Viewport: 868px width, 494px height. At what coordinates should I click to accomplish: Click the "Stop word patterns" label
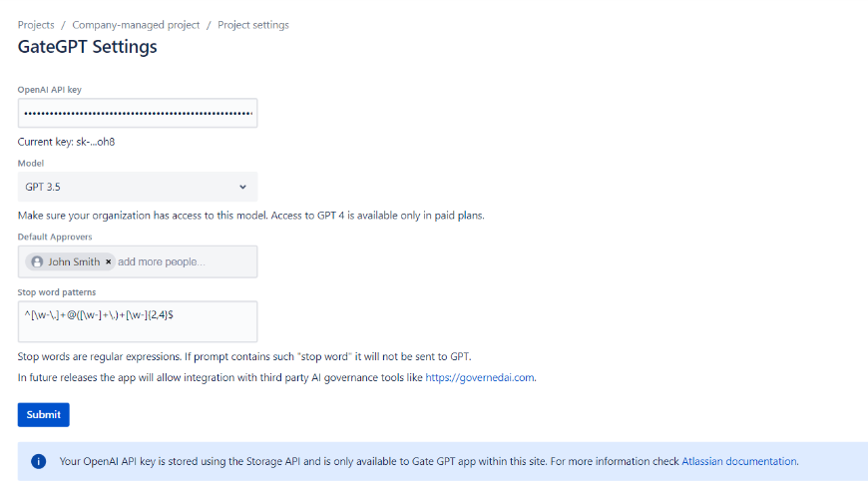pyautogui.click(x=57, y=292)
